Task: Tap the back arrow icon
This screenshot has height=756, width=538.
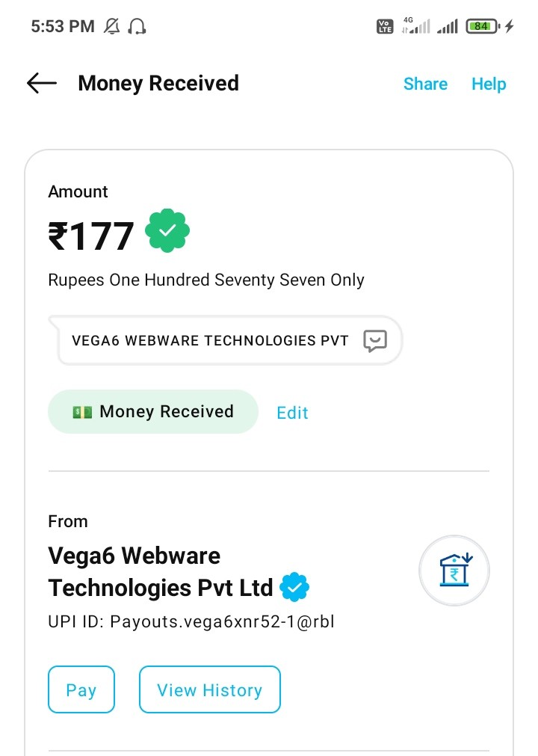Action: coord(42,83)
